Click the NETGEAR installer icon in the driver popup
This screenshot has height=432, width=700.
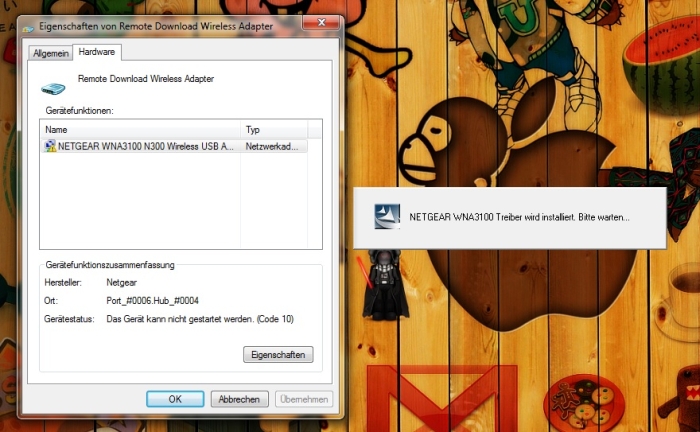tap(387, 217)
